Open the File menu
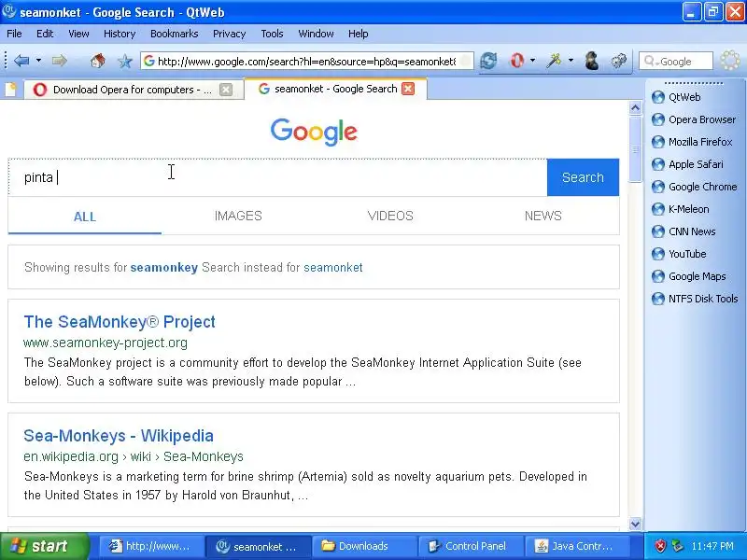The height and width of the screenshot is (560, 747). (14, 34)
